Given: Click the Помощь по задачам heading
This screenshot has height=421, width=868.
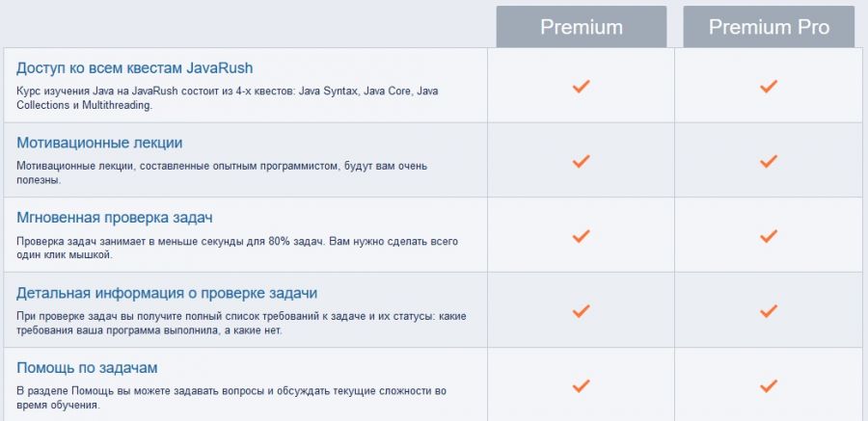Looking at the screenshot, I should click(x=87, y=368).
